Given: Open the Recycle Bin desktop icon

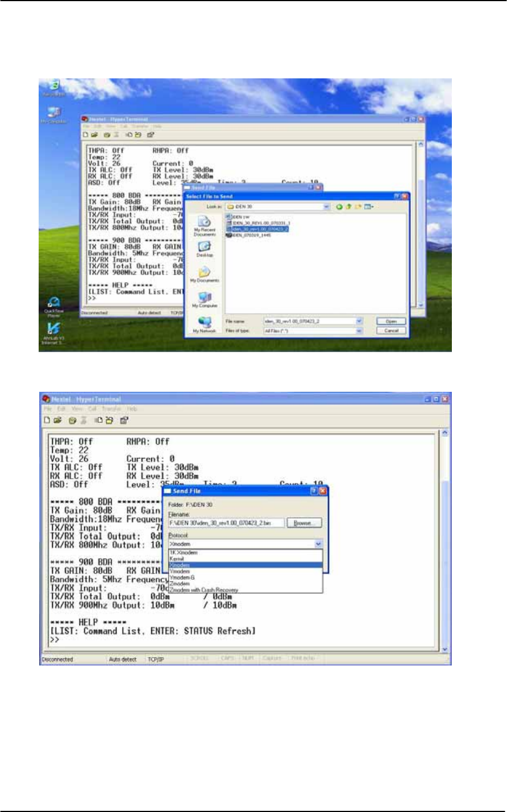Looking at the screenshot, I should point(55,89).
